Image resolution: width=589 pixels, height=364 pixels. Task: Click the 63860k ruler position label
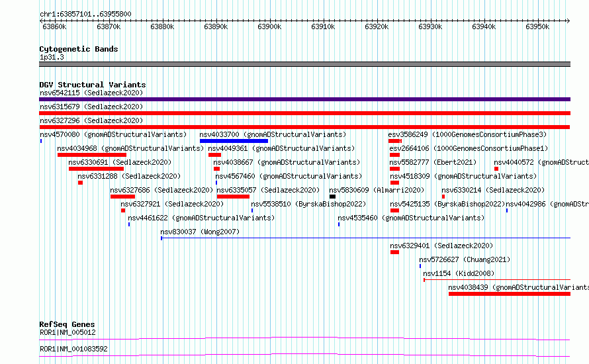54,26
